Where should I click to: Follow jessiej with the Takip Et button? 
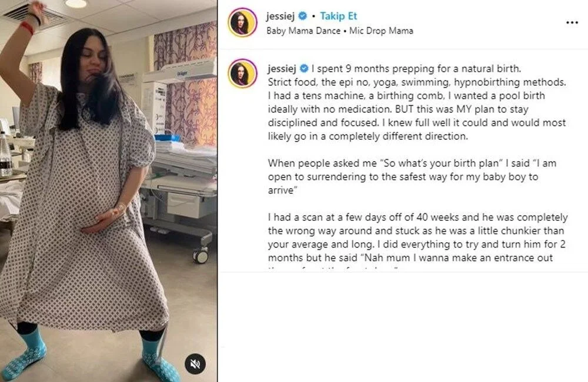338,16
